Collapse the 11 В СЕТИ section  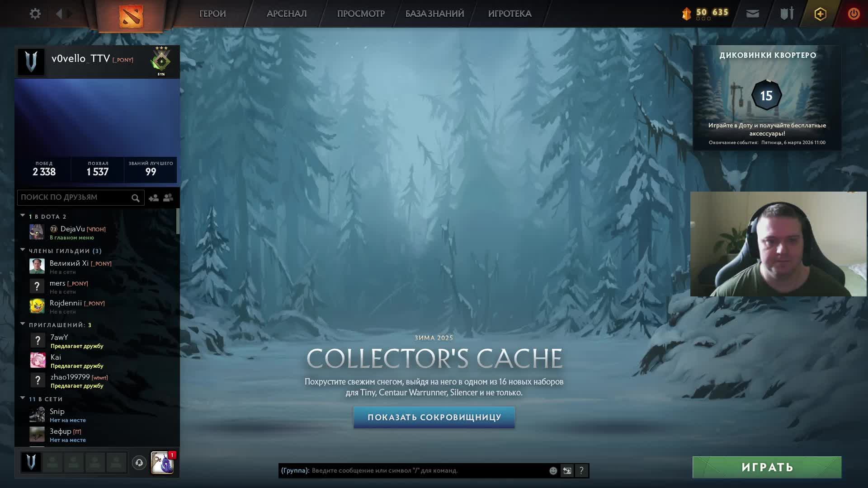coord(22,399)
